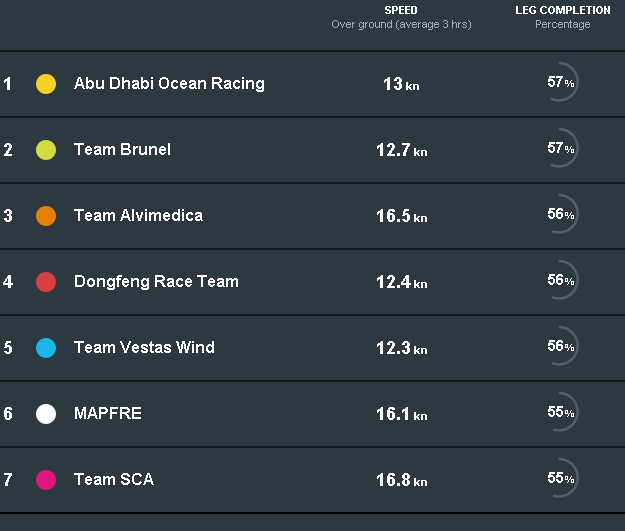Sort by SPEED column header

(401, 10)
